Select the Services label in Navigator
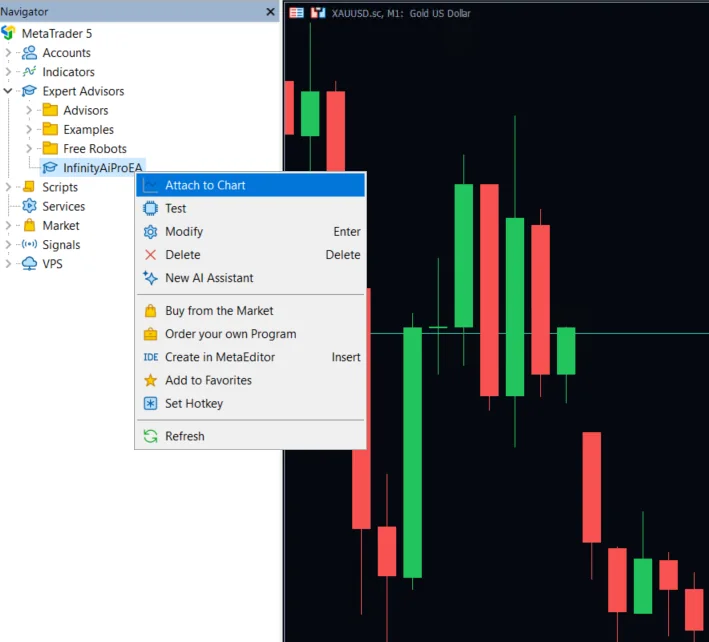Viewport: 709px width, 642px height. [64, 206]
